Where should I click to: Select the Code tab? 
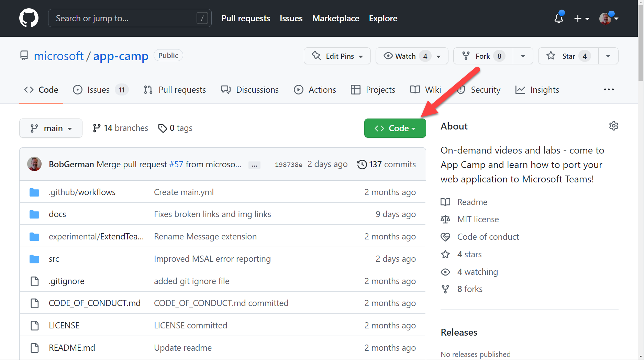pyautogui.click(x=41, y=90)
